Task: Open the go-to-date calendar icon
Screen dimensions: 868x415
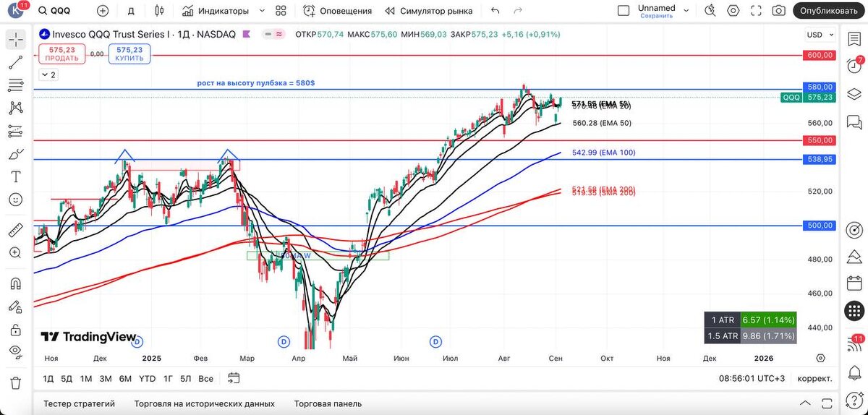Action: click(x=234, y=377)
